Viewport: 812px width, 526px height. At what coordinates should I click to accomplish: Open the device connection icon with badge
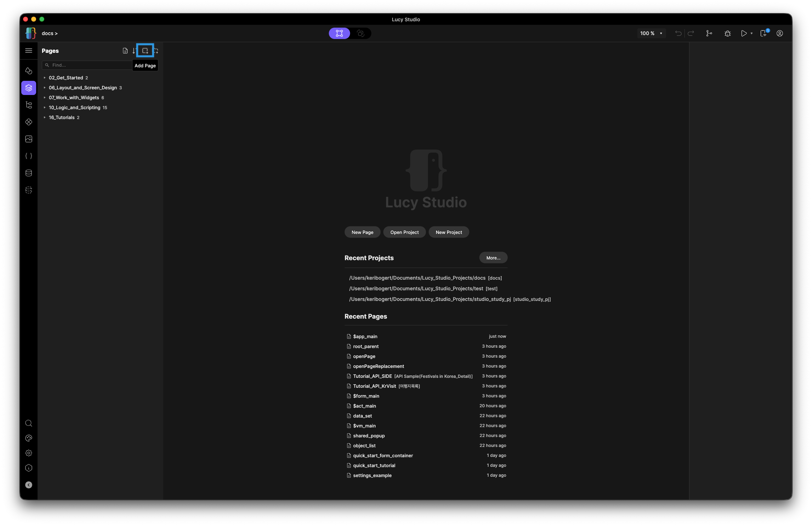coord(764,33)
